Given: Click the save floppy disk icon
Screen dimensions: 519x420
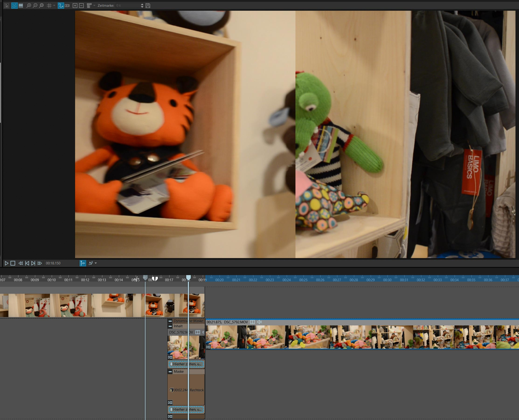Looking at the screenshot, I should tap(148, 5).
